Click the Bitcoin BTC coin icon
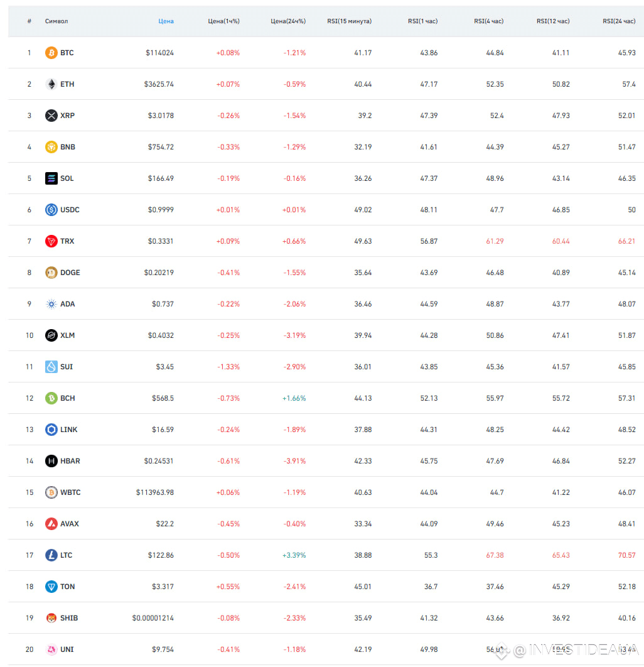 pos(51,53)
